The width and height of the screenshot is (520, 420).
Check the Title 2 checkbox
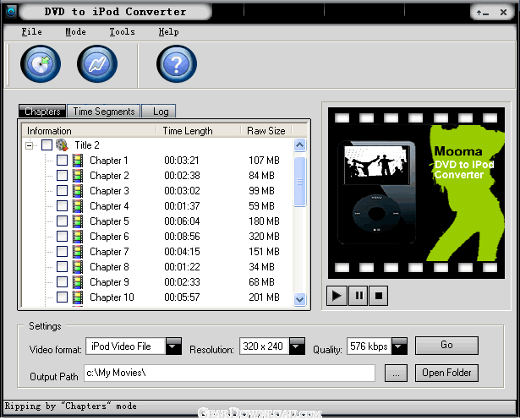(x=47, y=145)
